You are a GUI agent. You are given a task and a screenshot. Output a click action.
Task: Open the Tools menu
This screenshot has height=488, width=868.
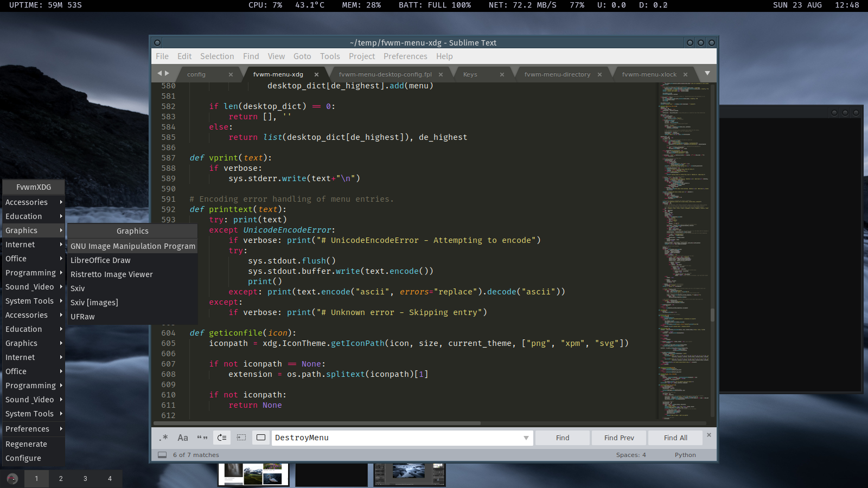tap(330, 56)
